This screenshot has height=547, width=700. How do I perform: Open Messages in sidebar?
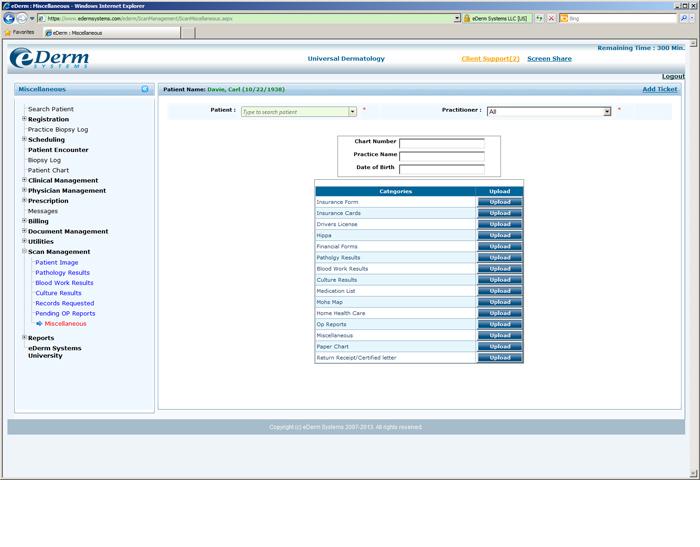(x=43, y=211)
